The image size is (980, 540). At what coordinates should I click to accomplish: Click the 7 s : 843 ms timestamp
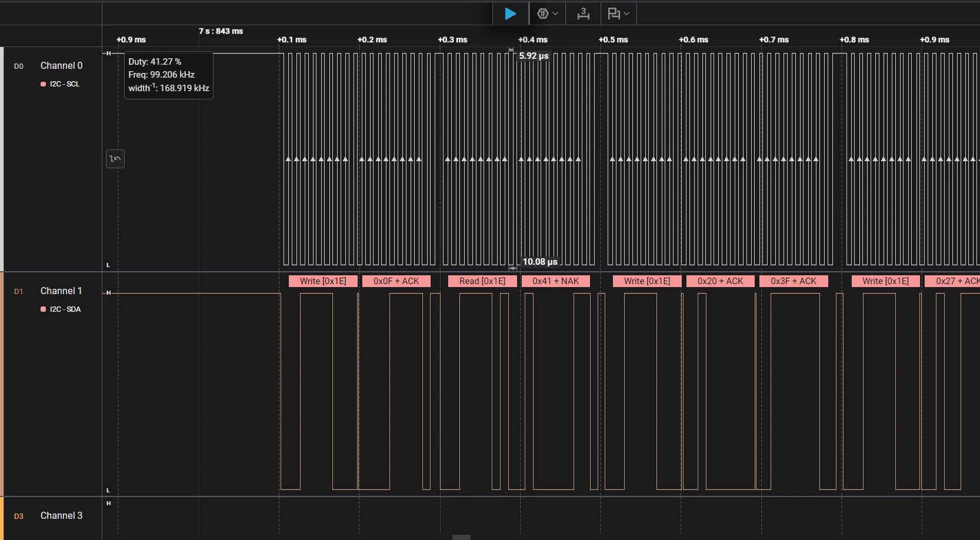pos(221,31)
